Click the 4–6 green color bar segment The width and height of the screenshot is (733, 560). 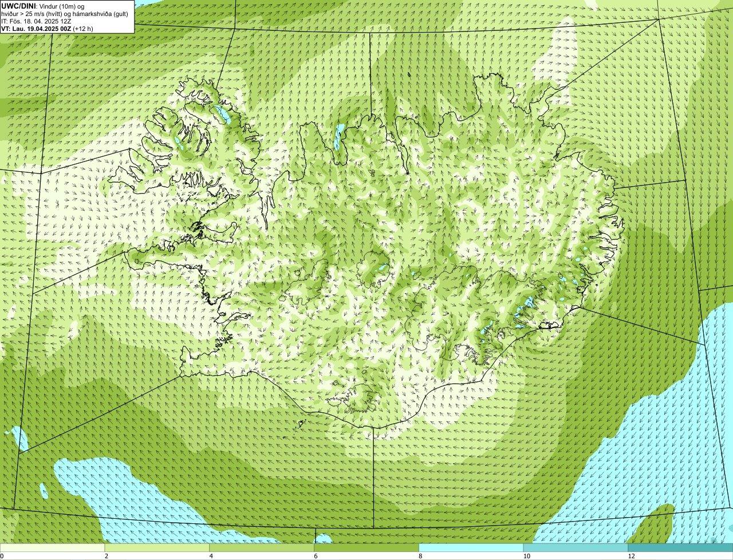[x=262, y=547]
